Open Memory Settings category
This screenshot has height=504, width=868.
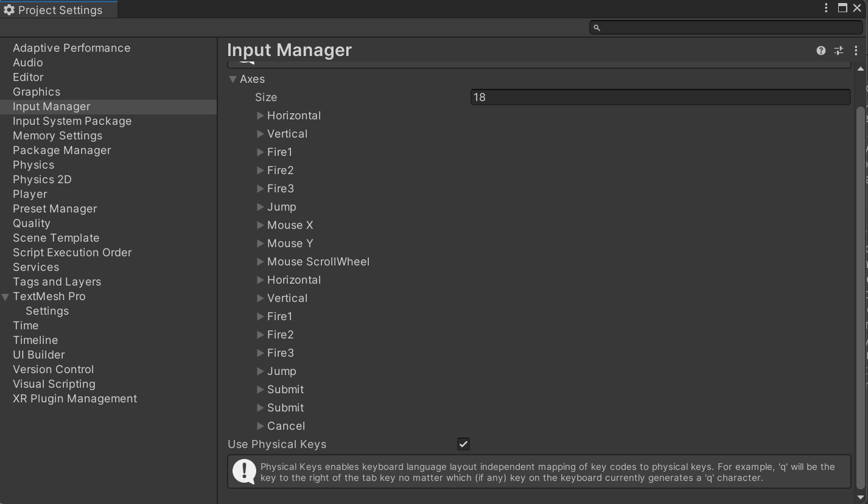pyautogui.click(x=57, y=136)
